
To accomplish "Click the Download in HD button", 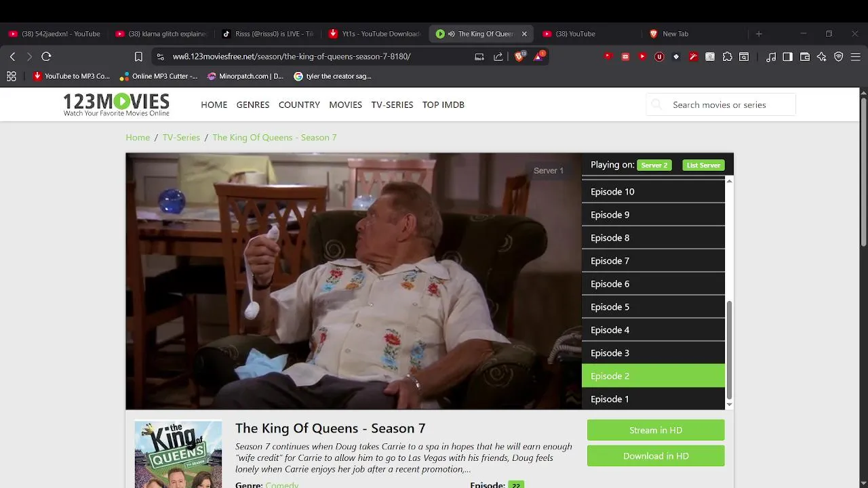I will [656, 456].
